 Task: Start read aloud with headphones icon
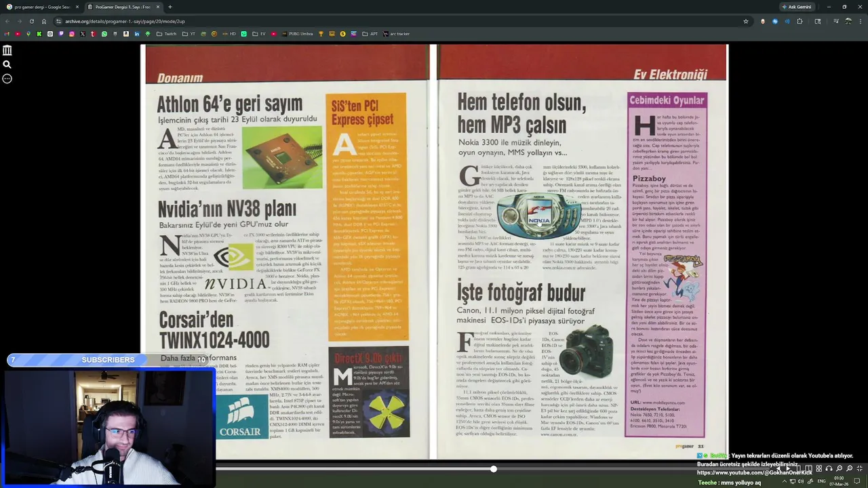coord(829,468)
